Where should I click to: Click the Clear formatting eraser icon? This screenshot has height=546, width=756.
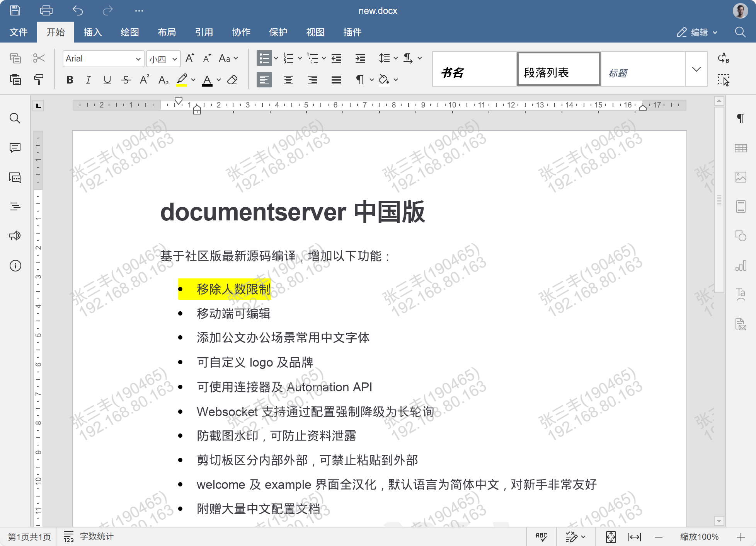click(232, 80)
